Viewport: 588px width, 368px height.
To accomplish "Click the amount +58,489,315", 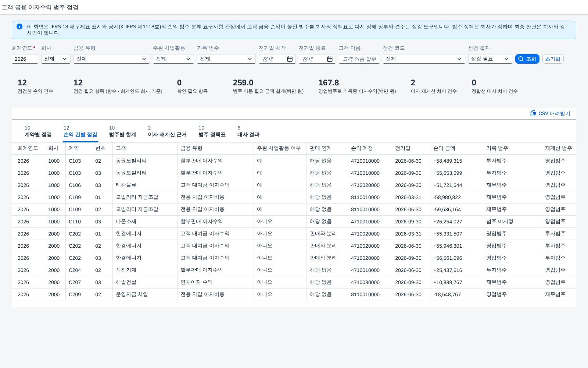I will [448, 161].
